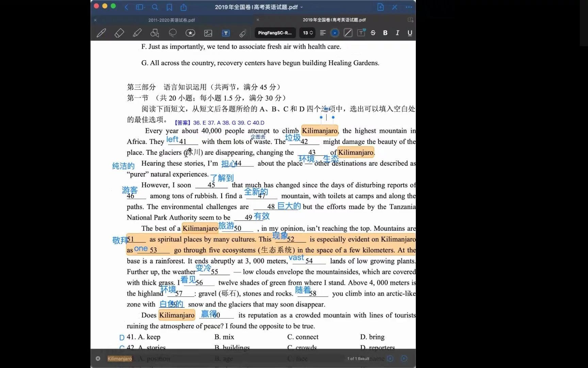Select the 2019年全国卷I高考英语试题.pdf tab
Screen dimensions: 588x368
334,20
